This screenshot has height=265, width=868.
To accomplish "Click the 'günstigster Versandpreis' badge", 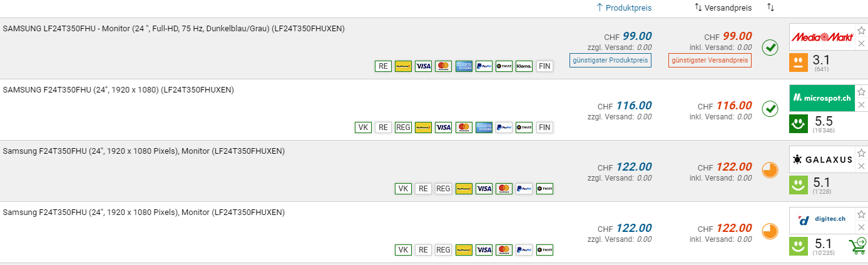I will click(710, 60).
